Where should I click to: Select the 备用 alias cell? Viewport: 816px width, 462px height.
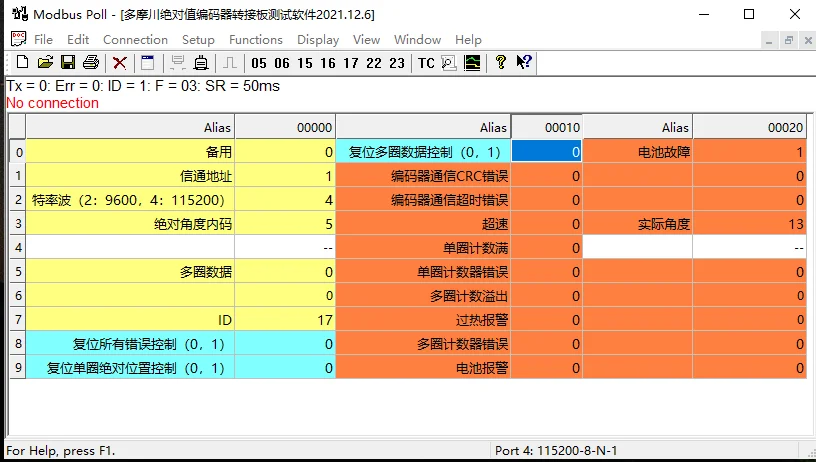[130, 152]
